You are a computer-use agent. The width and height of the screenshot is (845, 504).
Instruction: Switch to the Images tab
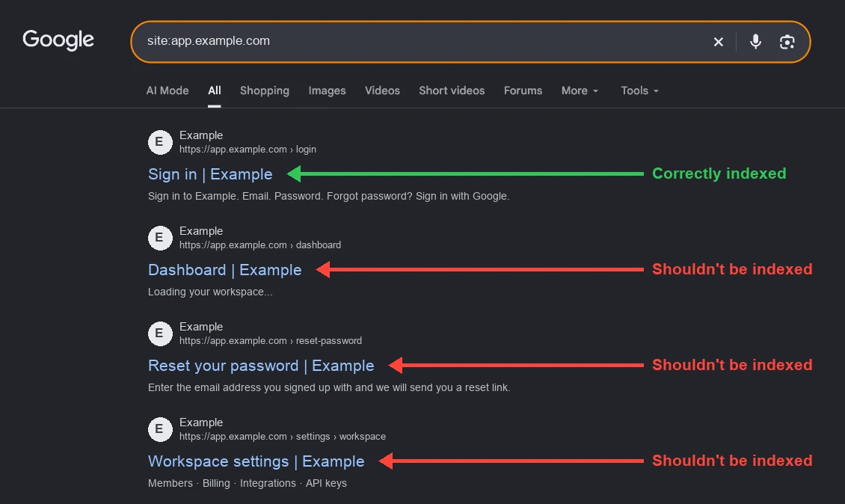pyautogui.click(x=327, y=90)
